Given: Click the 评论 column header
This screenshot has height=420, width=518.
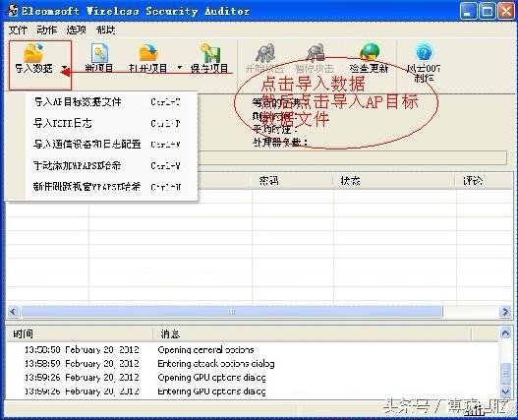Looking at the screenshot, I should click(x=485, y=181).
